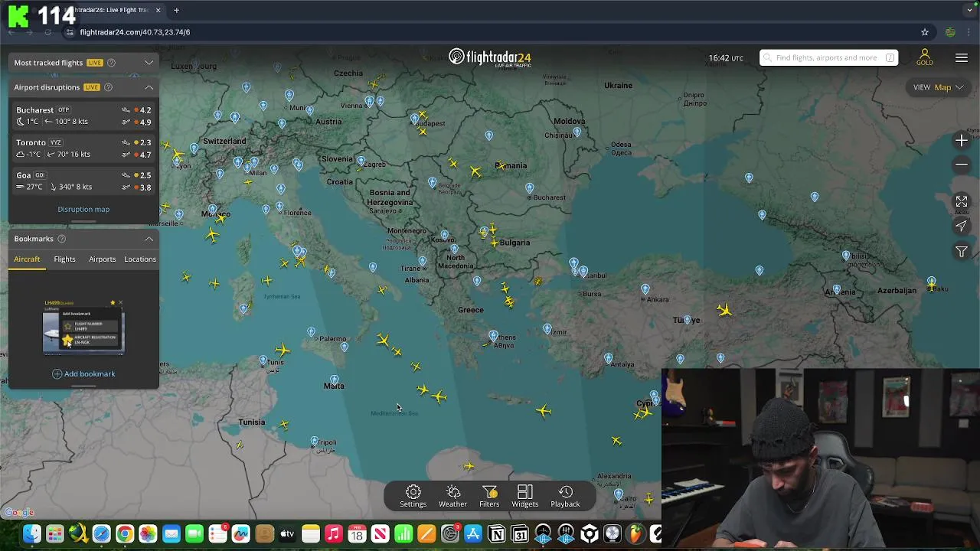Bookmark this page with the star icon
980x551 pixels.
(x=925, y=32)
